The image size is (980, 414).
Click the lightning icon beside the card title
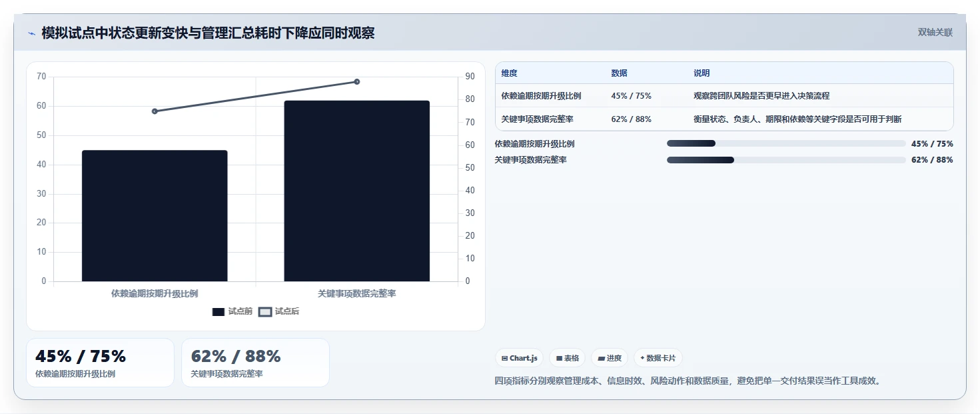(31, 33)
